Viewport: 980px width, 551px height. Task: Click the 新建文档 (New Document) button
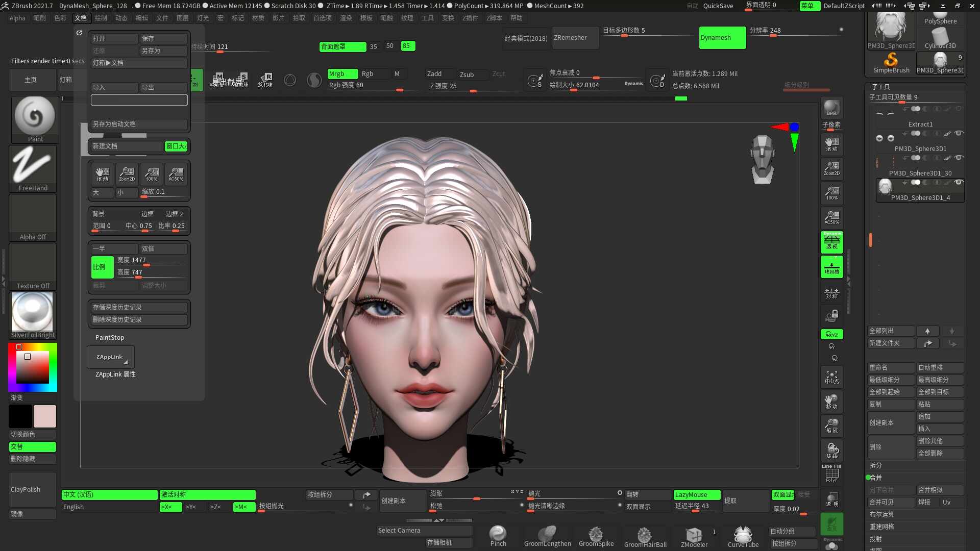(127, 146)
